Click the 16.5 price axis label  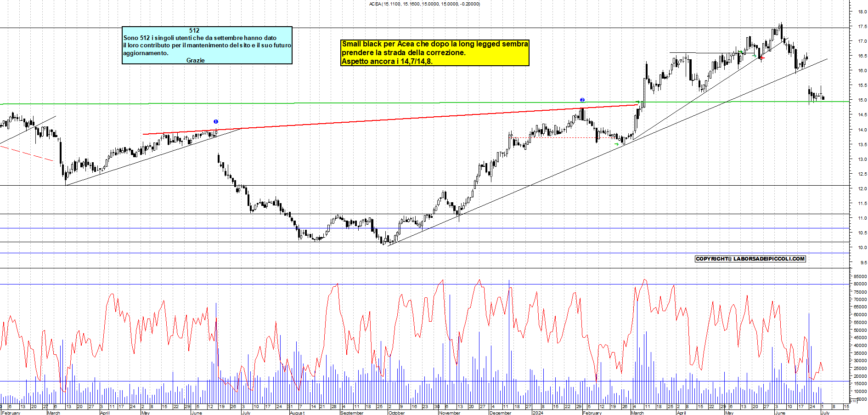pos(862,56)
